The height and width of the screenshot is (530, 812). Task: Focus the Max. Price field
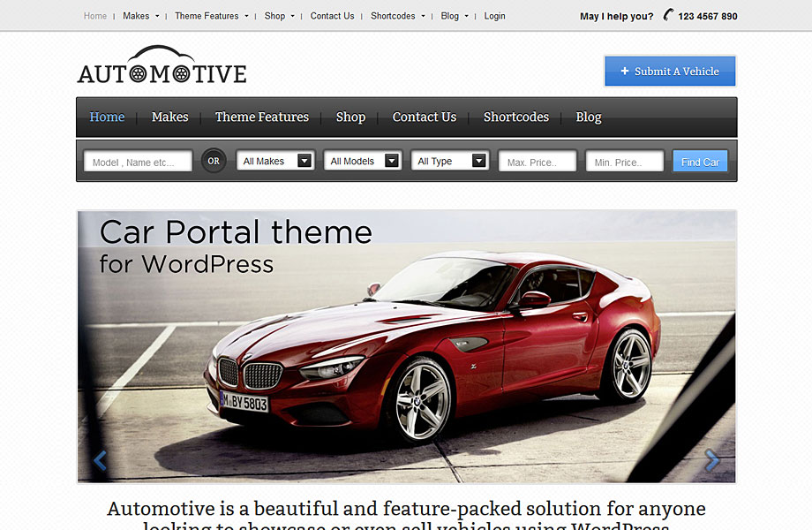coord(537,161)
